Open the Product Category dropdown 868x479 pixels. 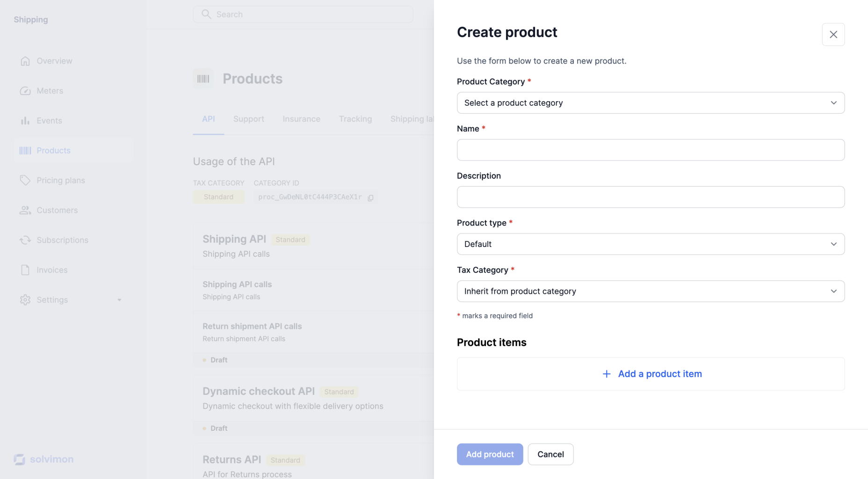coord(650,103)
